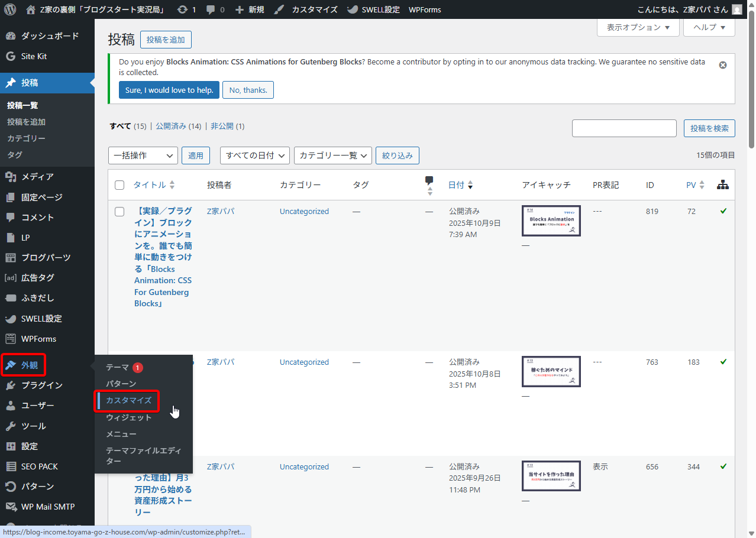This screenshot has height=538, width=756.
Task: Select カスタマイズ in the 外観 submenu
Action: click(128, 401)
